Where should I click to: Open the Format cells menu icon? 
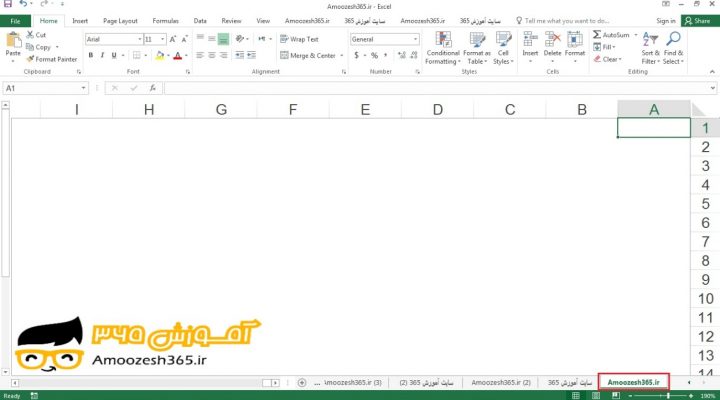pos(574,39)
